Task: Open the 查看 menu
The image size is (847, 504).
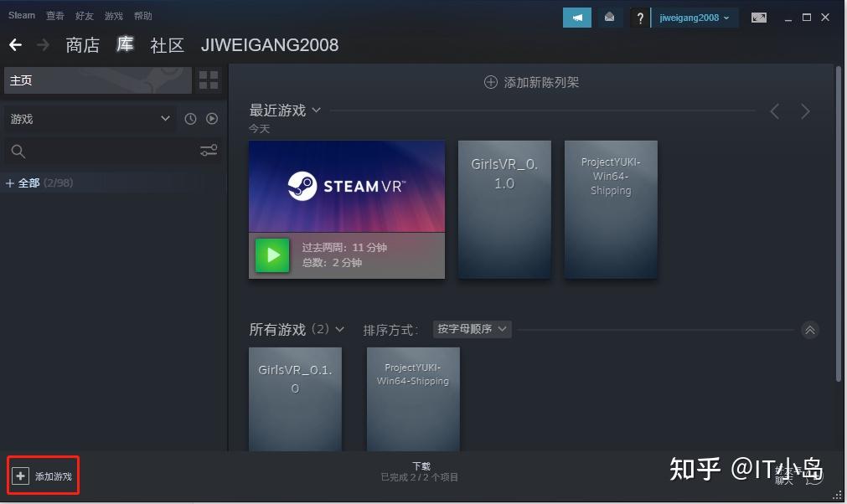Action: click(x=55, y=16)
